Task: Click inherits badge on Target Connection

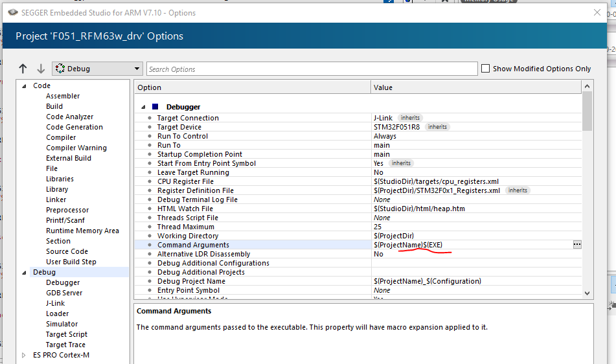Action: (x=410, y=118)
